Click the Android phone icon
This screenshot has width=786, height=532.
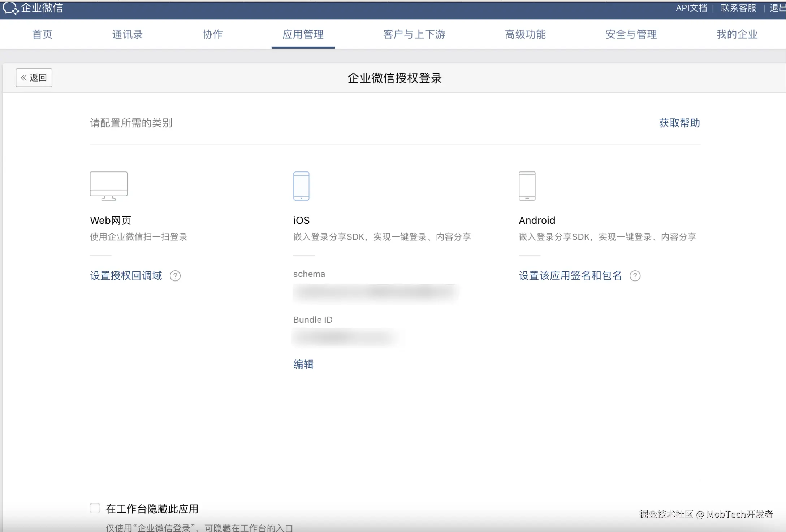(x=527, y=186)
